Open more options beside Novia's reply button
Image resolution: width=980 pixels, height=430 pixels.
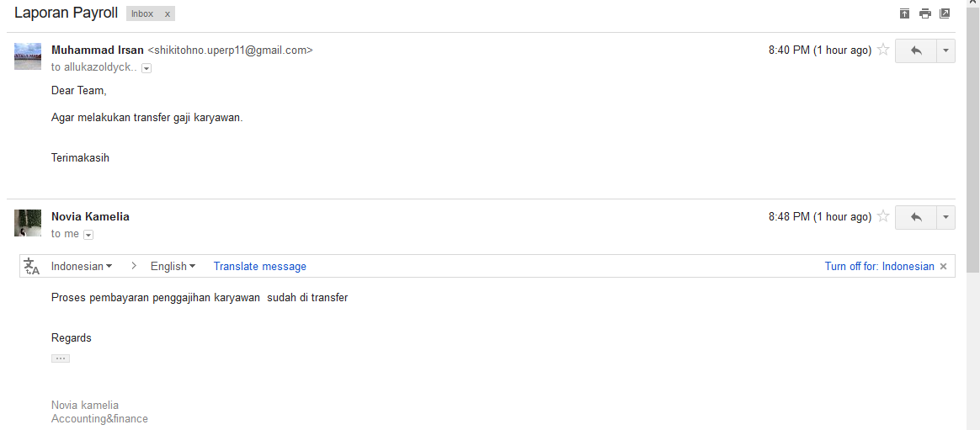click(x=945, y=217)
